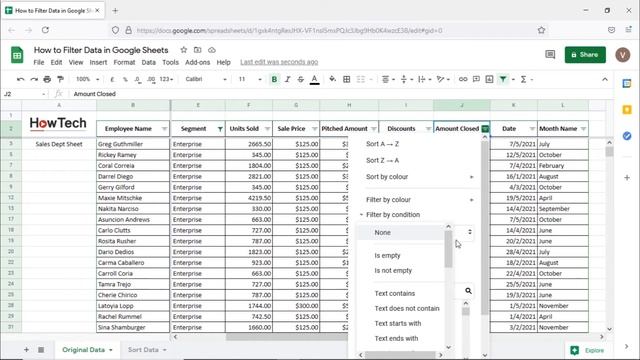640x360 pixels.
Task: Open the user account avatar
Action: (x=622, y=55)
